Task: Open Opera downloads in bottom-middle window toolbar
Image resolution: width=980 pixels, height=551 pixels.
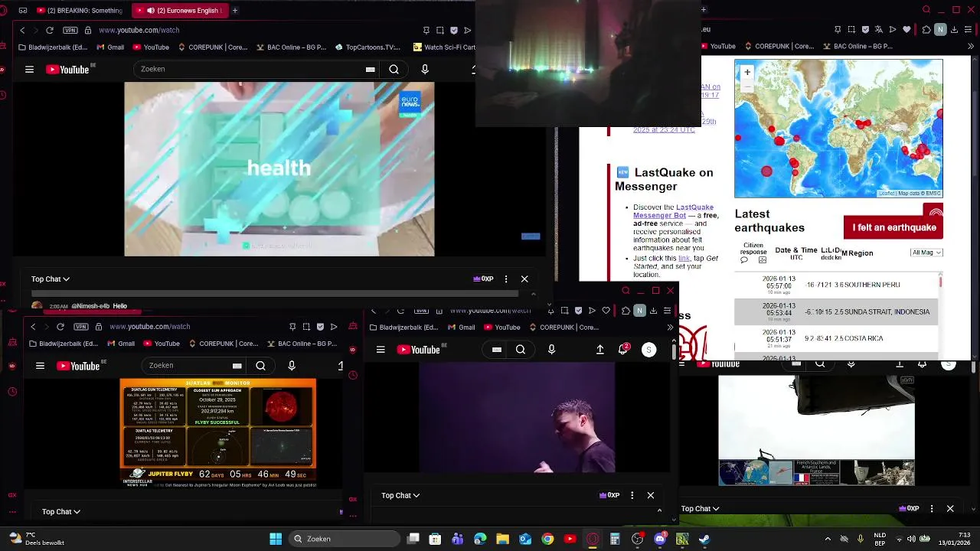Action: 653,311
